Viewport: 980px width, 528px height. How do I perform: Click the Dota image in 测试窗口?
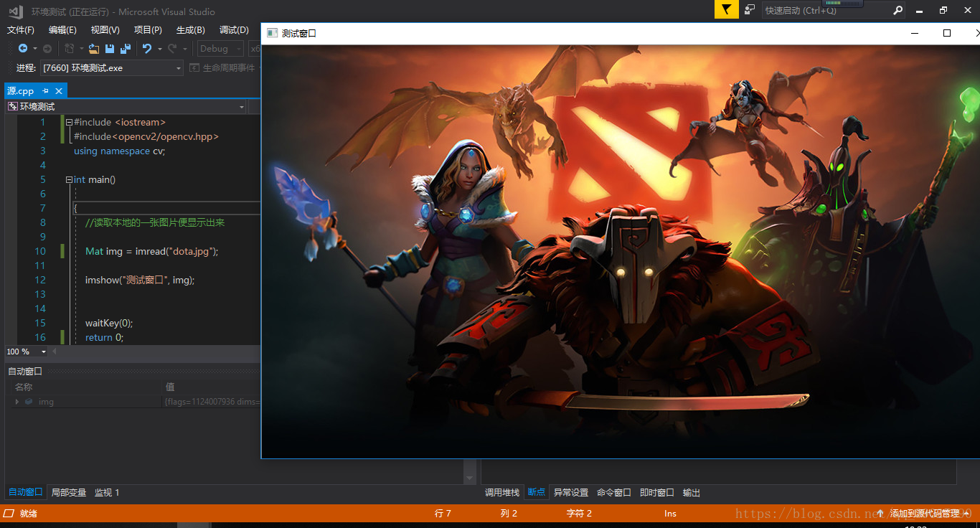click(x=621, y=251)
